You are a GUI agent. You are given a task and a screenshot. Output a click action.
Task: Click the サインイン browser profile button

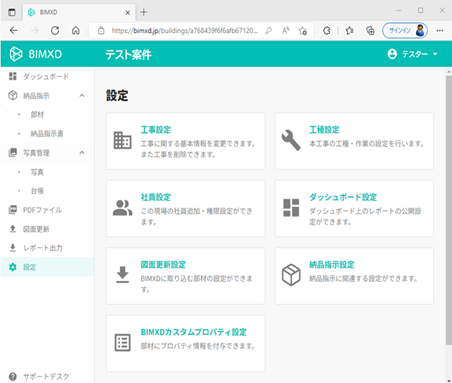(x=405, y=31)
